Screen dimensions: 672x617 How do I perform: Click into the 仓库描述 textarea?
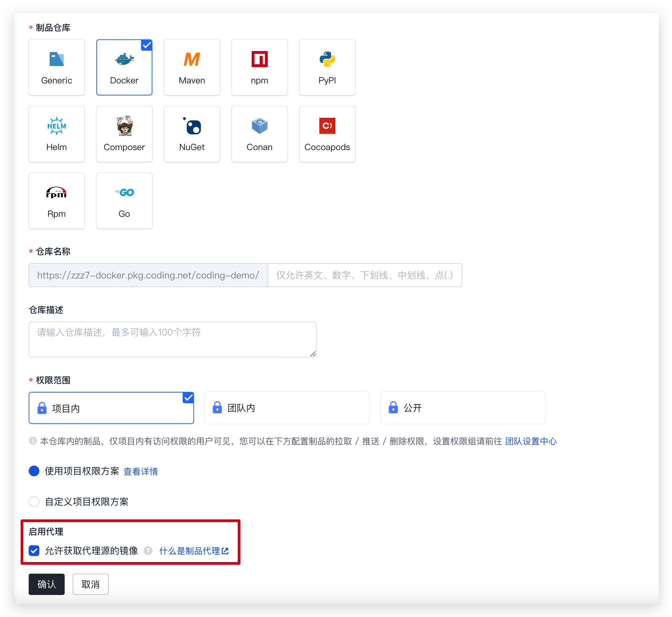click(173, 339)
